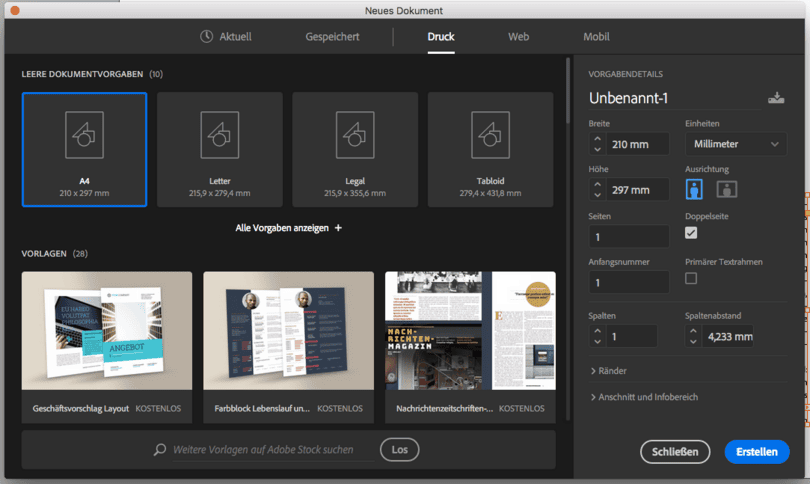Choose the Letter document preset

220,149
